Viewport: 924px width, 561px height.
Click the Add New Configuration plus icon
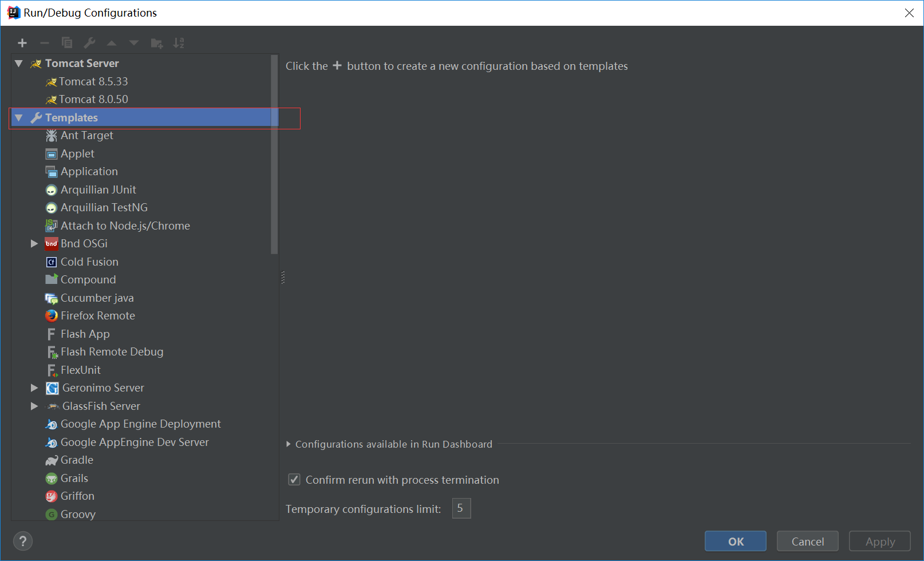[22, 43]
